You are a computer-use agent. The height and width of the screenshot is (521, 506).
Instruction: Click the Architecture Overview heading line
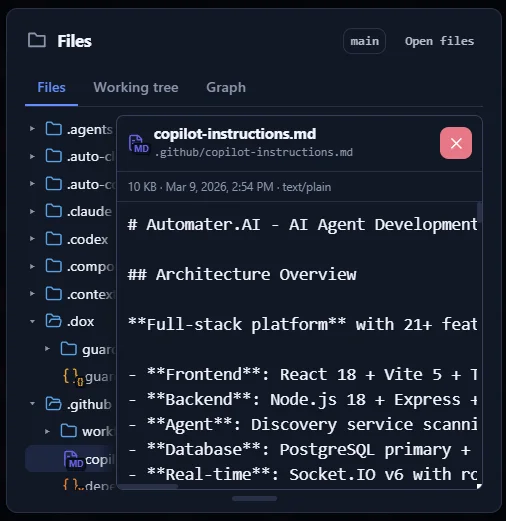[242, 275]
